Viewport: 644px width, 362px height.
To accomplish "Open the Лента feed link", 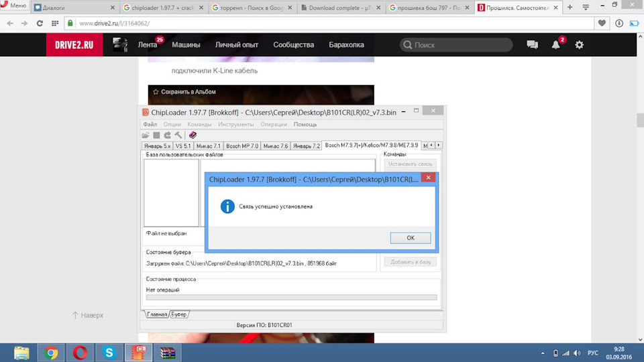I will tap(148, 45).
